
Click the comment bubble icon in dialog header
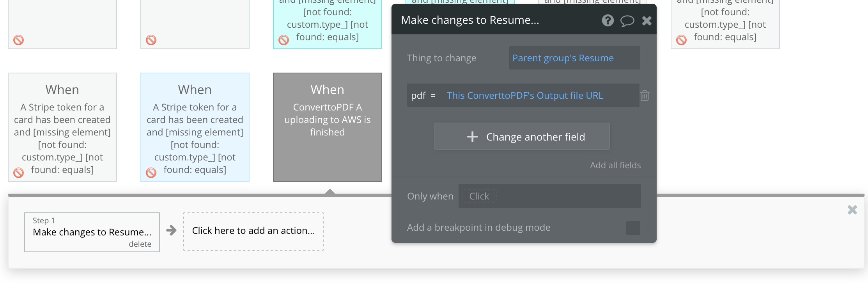(627, 21)
